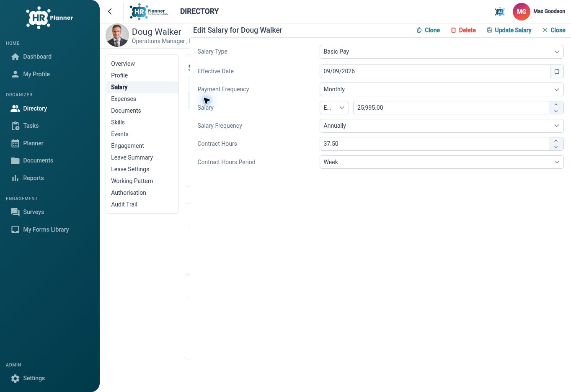Click the back arrow chevron
The width and height of the screenshot is (571, 392).
(x=110, y=12)
